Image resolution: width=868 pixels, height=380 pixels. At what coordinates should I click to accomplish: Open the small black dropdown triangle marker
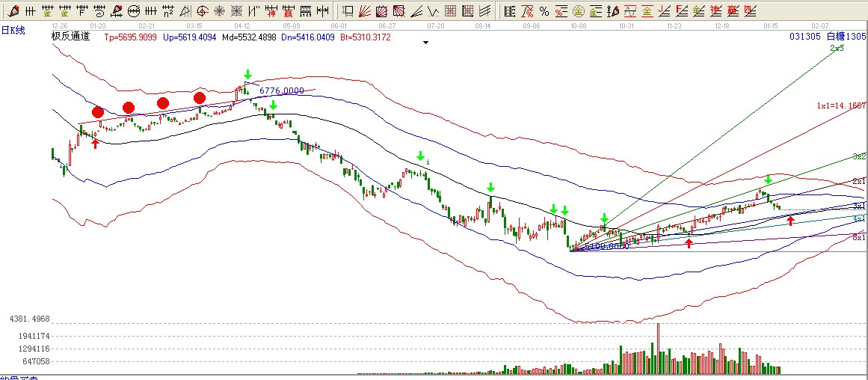(x=425, y=43)
